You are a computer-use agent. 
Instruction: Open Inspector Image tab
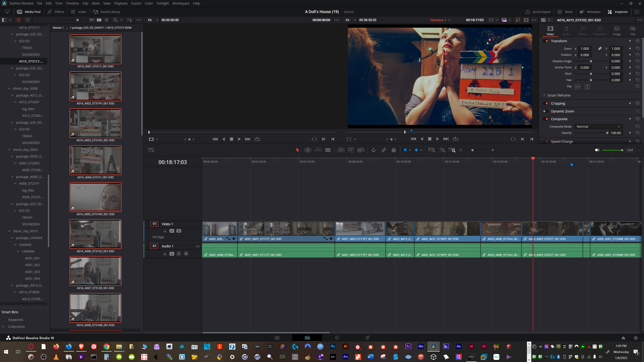(x=616, y=31)
